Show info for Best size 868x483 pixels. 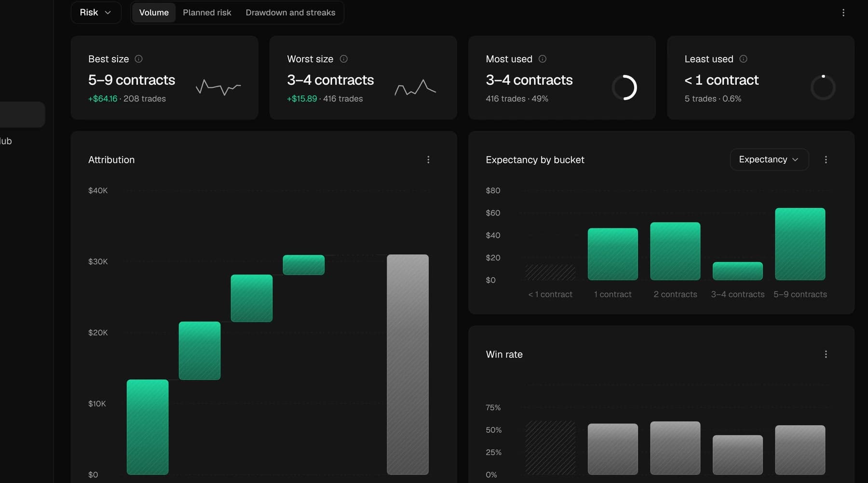(x=139, y=59)
